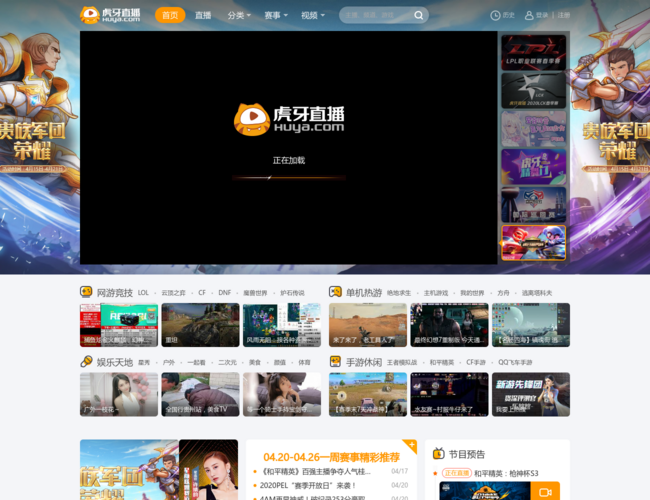Click the 网游竞技 section gamepad icon
The width and height of the screenshot is (650, 500).
pyautogui.click(x=86, y=292)
